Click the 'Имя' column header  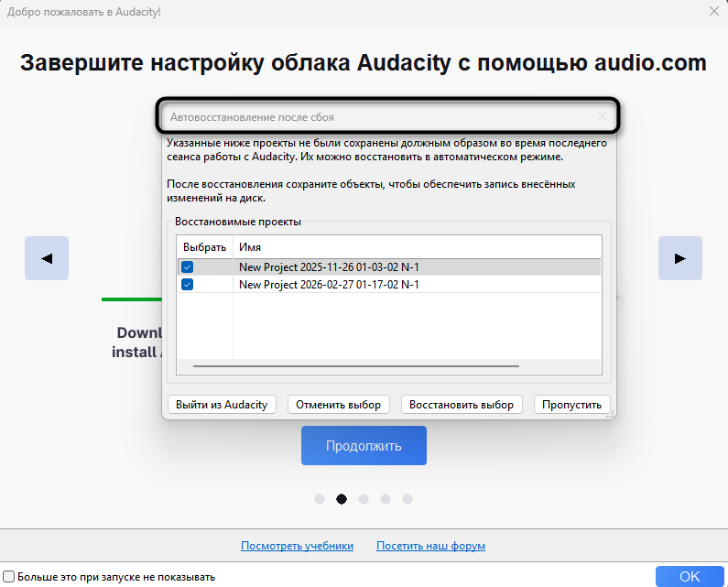[x=417, y=247]
